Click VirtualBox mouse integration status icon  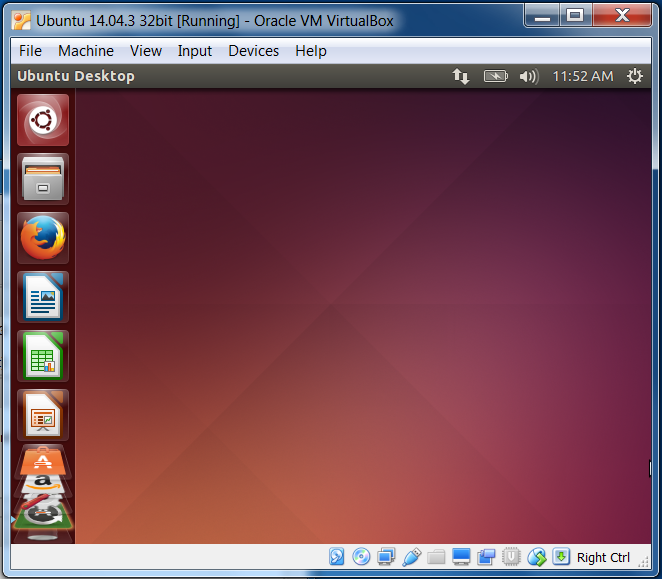[537, 557]
